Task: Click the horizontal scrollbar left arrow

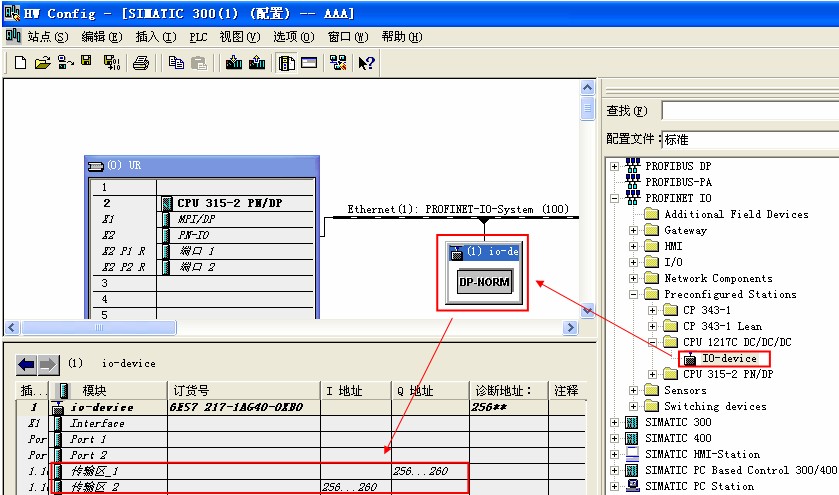Action: point(12,328)
